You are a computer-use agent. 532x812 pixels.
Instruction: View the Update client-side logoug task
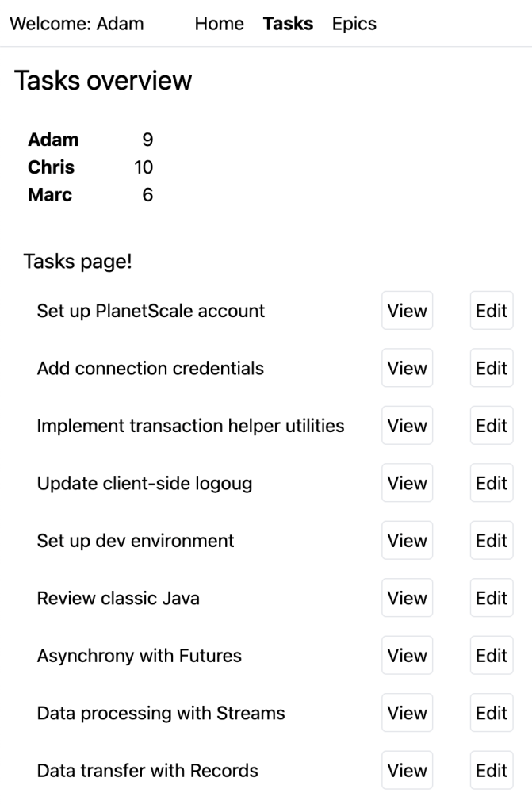(407, 483)
